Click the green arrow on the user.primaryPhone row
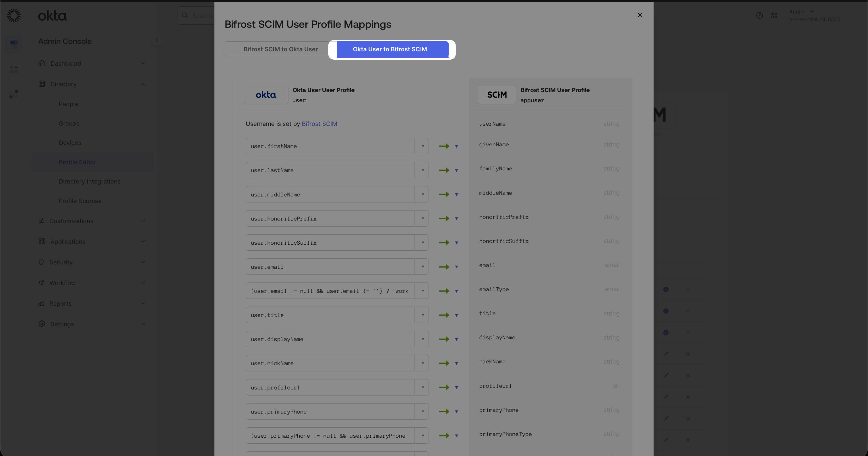The height and width of the screenshot is (456, 868). coord(444,412)
